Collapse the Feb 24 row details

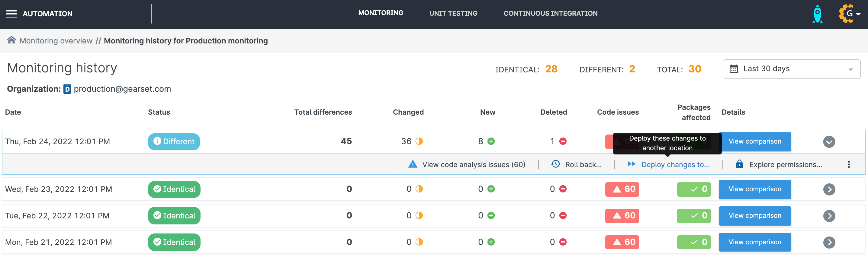click(829, 141)
